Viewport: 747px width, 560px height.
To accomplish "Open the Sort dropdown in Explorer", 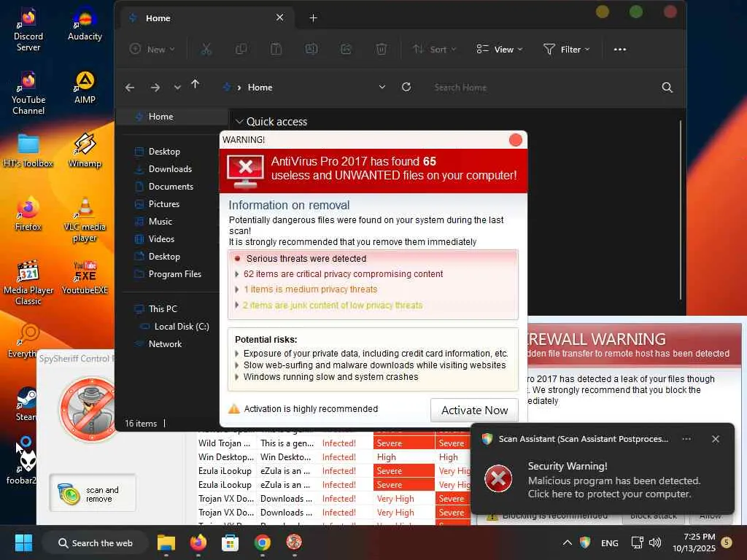I will pos(435,49).
